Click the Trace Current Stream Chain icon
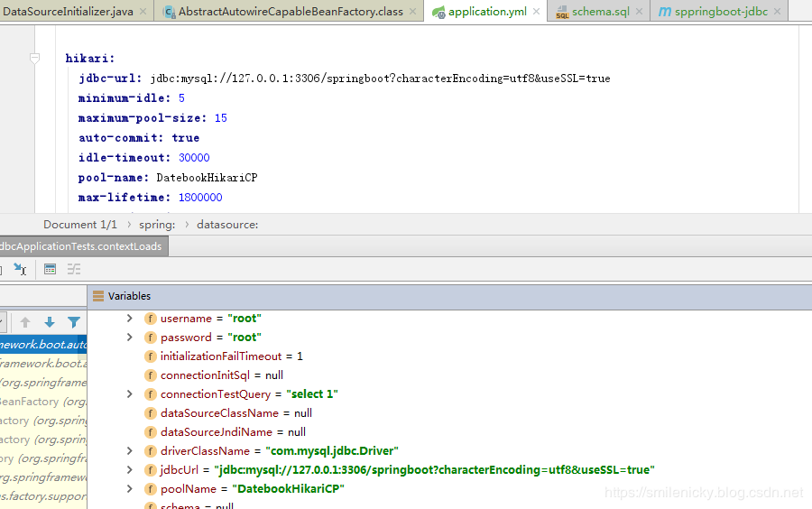 pos(74,269)
